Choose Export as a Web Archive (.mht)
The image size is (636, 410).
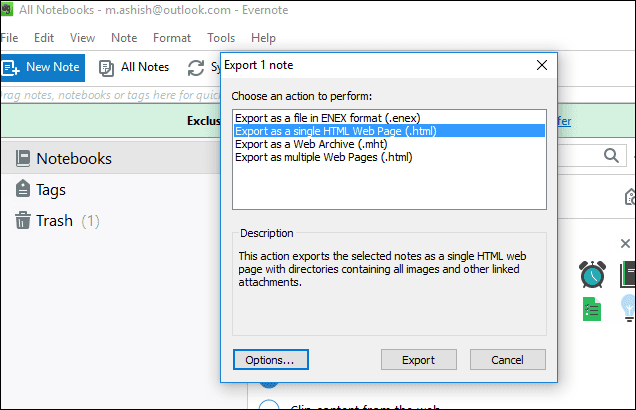coord(389,144)
